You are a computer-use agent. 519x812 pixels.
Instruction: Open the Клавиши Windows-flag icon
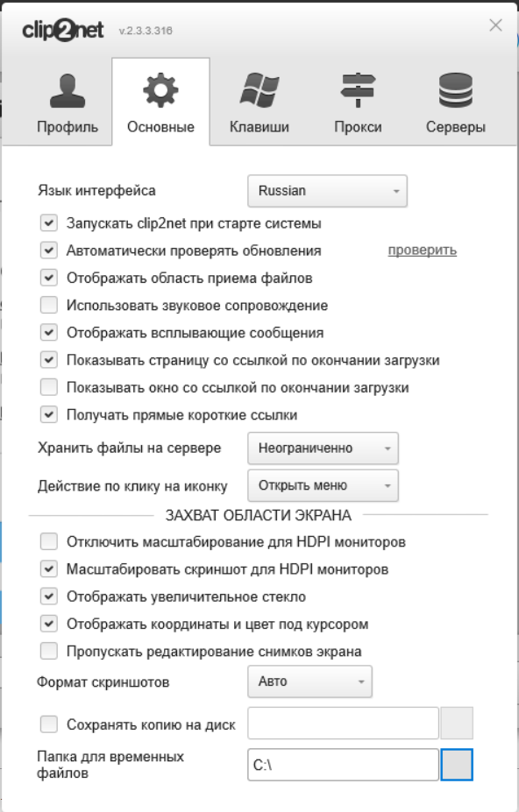click(x=259, y=90)
